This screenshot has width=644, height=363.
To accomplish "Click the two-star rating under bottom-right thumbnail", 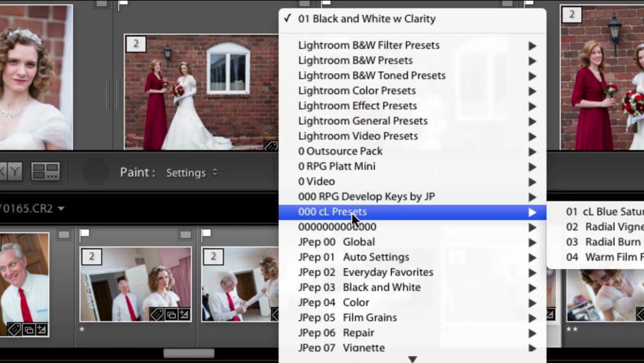I will click(572, 329).
